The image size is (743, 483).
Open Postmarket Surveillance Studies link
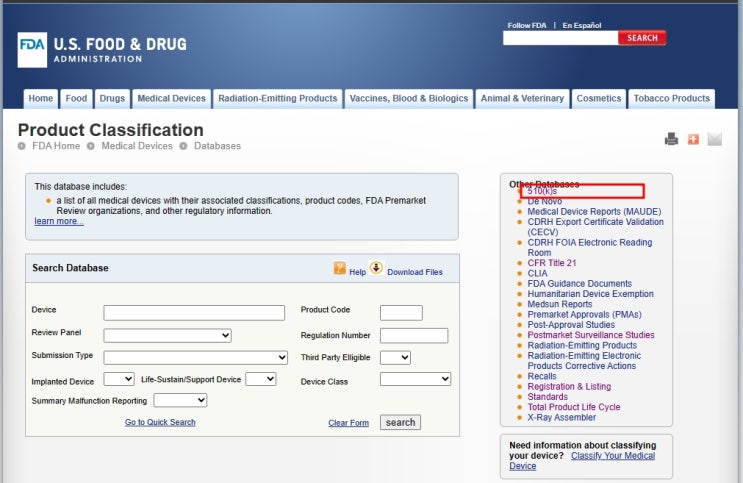tap(591, 335)
